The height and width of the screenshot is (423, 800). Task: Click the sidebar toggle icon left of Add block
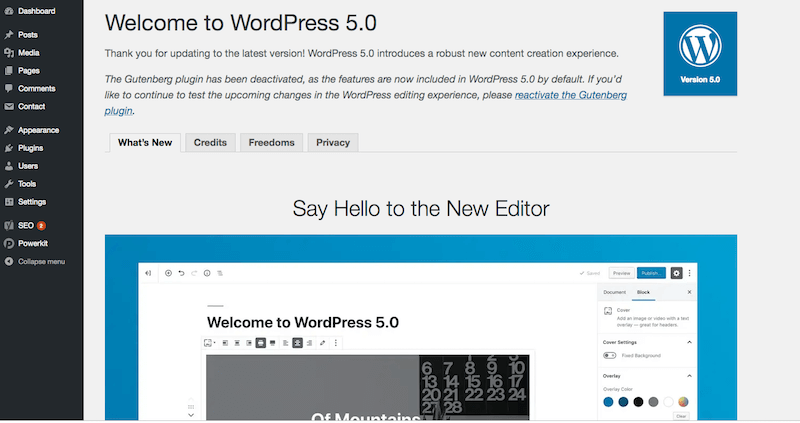(148, 273)
